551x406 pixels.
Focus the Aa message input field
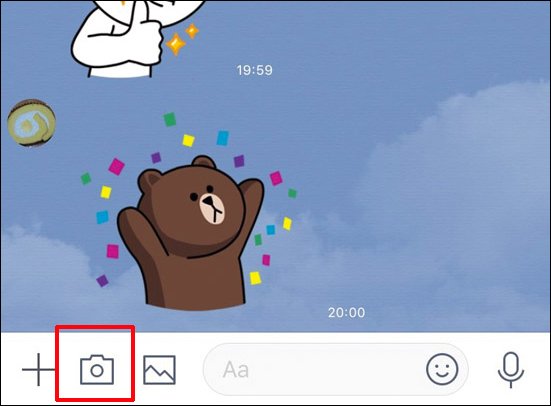pyautogui.click(x=336, y=369)
